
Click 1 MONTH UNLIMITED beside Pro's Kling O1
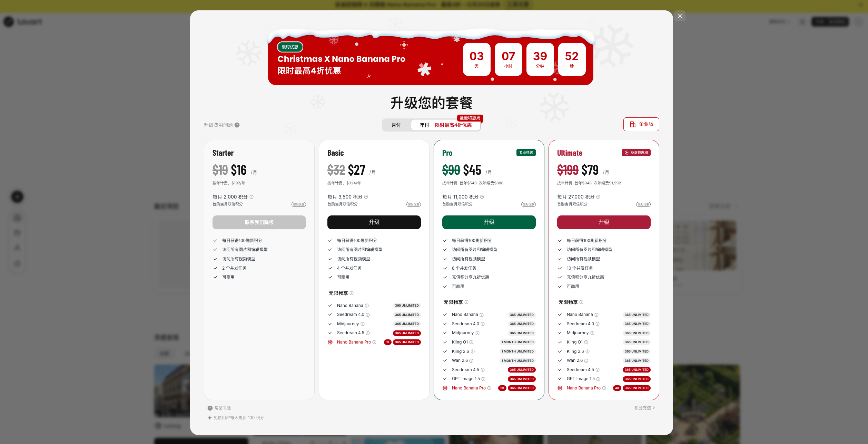coord(517,342)
